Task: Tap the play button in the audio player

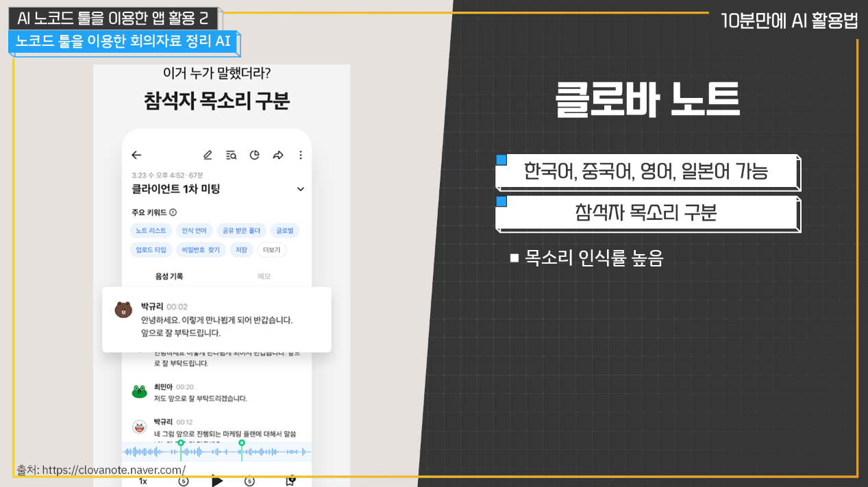Action: [x=217, y=480]
